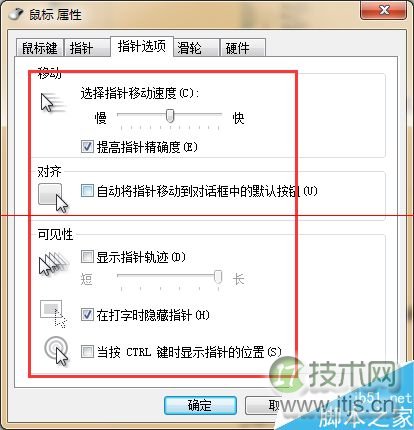Uncheck 在打字时隐藏指针 checkbox
The width and height of the screenshot is (414, 430).
87,315
